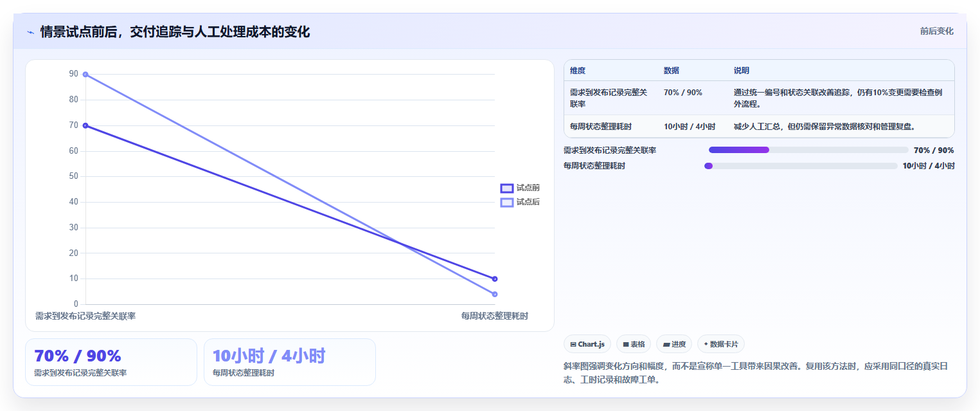Image resolution: width=980 pixels, height=411 pixels.
Task: Click the 试点后 data point at value 4
Action: click(495, 294)
